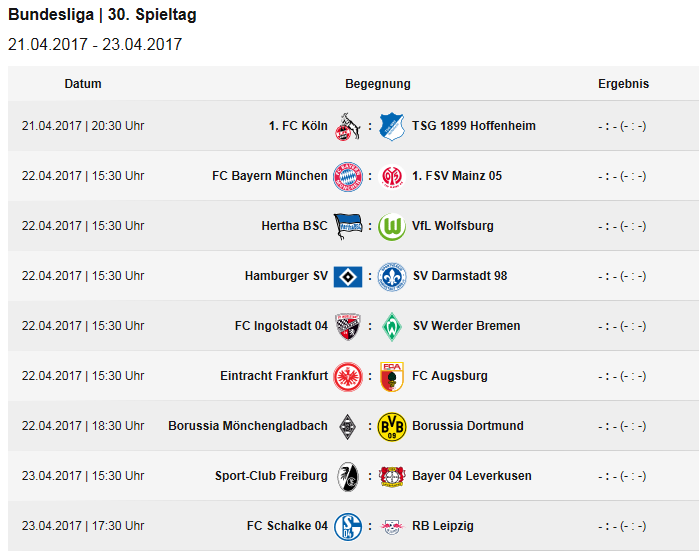Click the Bayer 04 Leverkusen team name

click(472, 476)
